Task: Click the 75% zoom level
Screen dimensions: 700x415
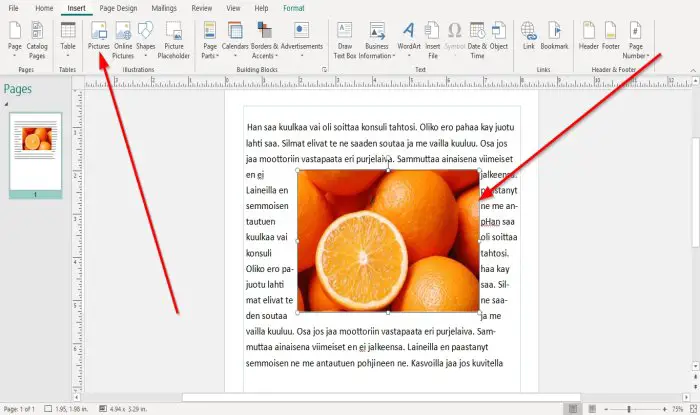Action: (x=678, y=409)
